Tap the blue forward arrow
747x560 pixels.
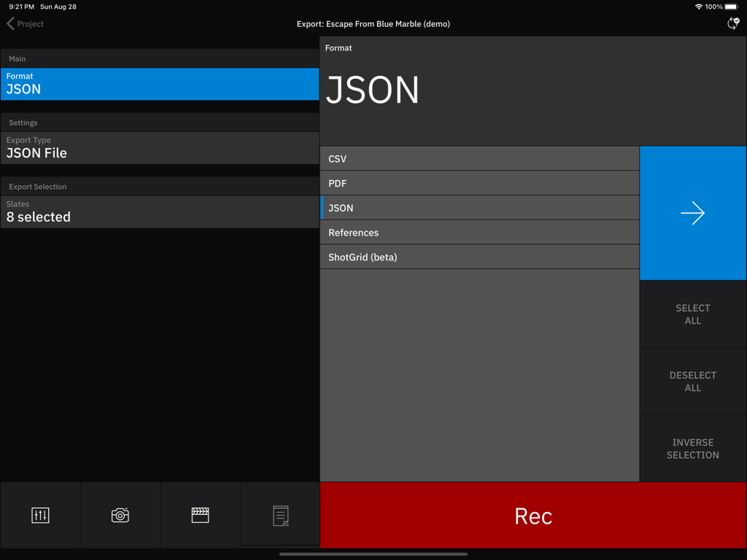tap(692, 213)
